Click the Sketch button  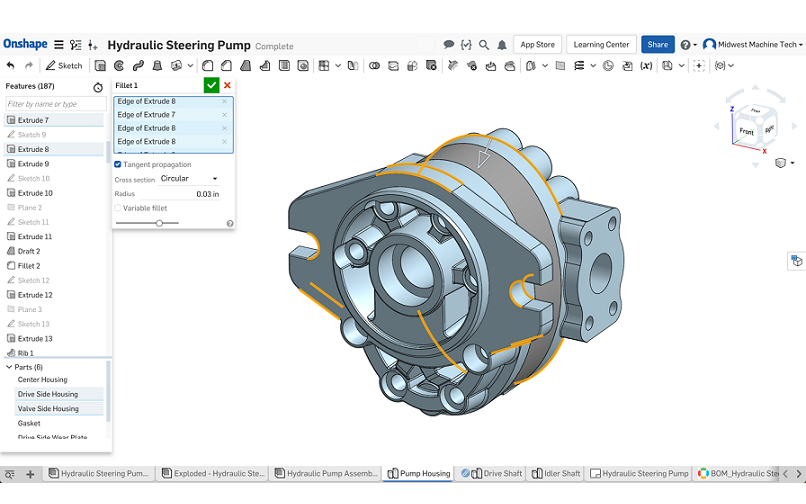(64, 65)
